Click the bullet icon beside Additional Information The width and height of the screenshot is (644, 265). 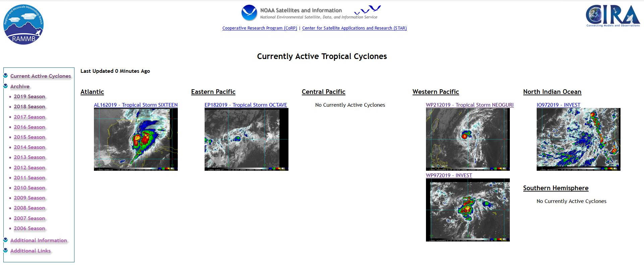coord(6,240)
